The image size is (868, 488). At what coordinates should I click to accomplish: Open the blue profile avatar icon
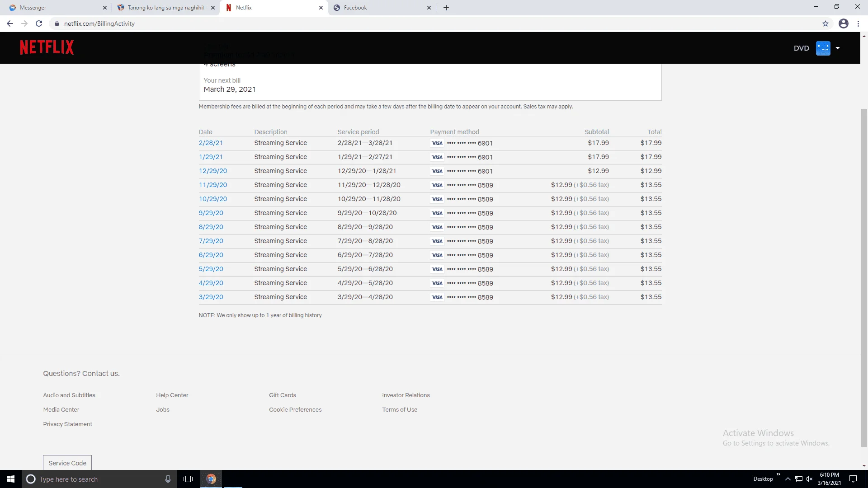(823, 48)
